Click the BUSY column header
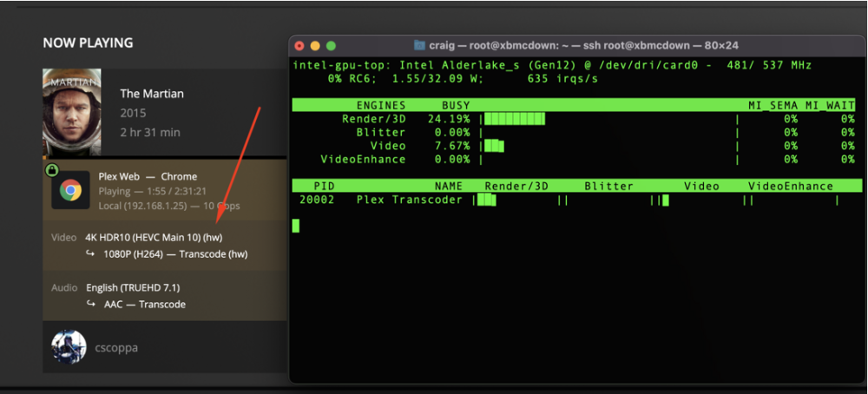The height and width of the screenshot is (394, 868). [456, 105]
